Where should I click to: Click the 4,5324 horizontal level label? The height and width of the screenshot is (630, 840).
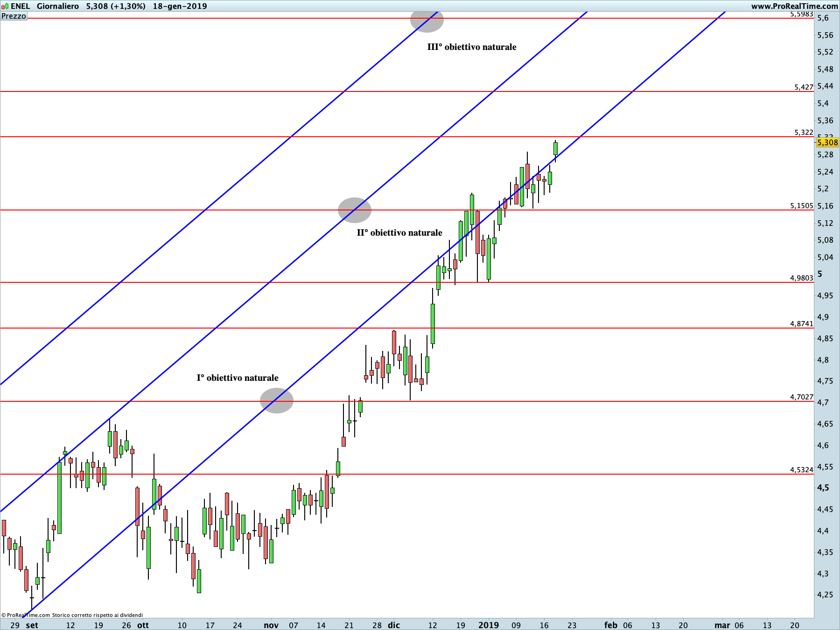(x=802, y=470)
